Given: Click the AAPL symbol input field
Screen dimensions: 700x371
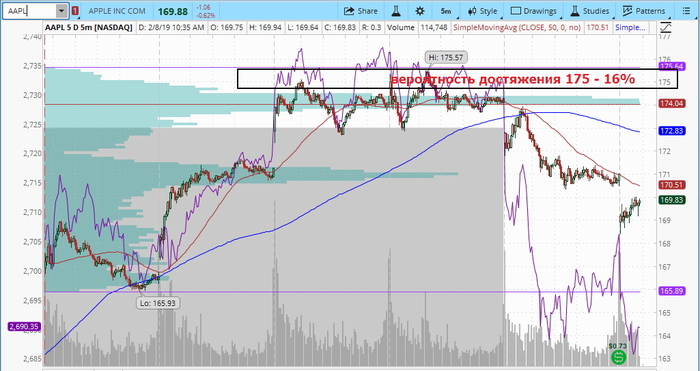Looking at the screenshot, I should click(x=29, y=11).
